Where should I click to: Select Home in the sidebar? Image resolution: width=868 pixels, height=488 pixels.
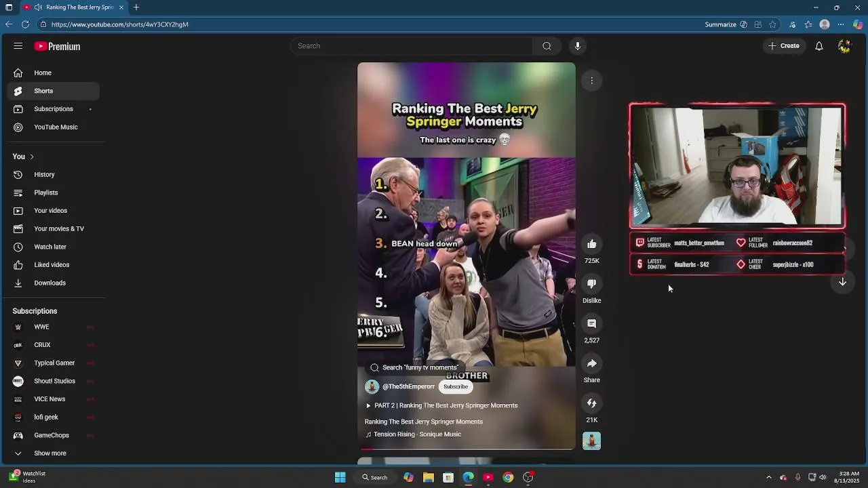pyautogui.click(x=53, y=73)
